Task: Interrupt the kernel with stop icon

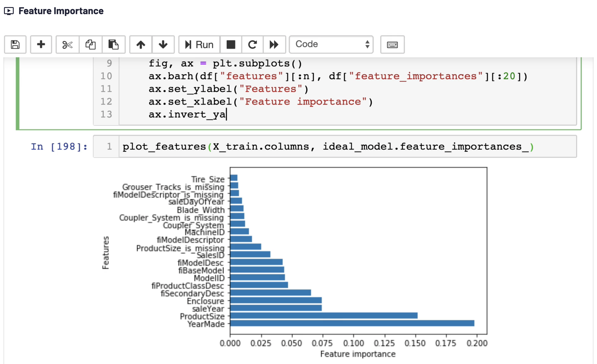Action: (231, 44)
